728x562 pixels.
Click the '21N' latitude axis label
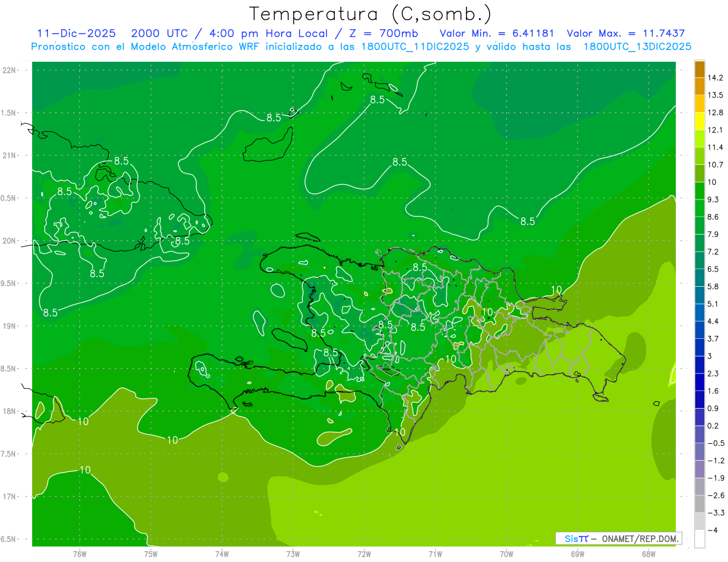pos(9,155)
